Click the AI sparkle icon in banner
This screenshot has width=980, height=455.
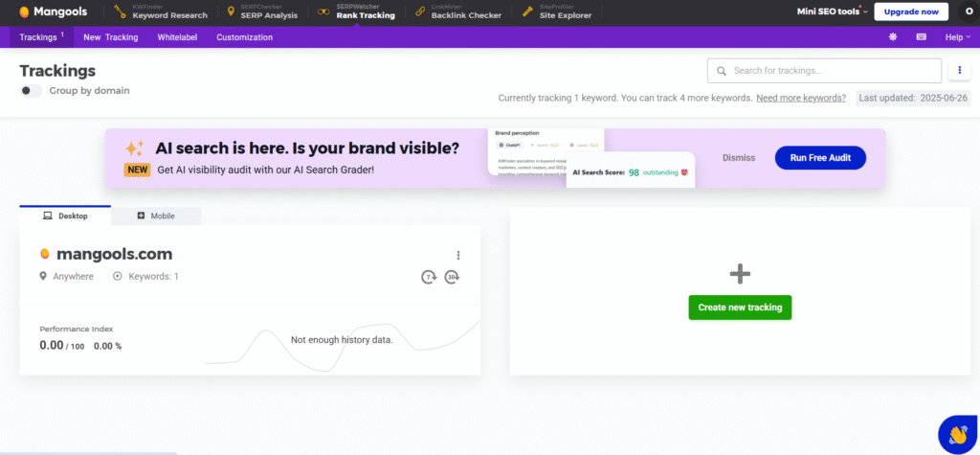pos(134,149)
